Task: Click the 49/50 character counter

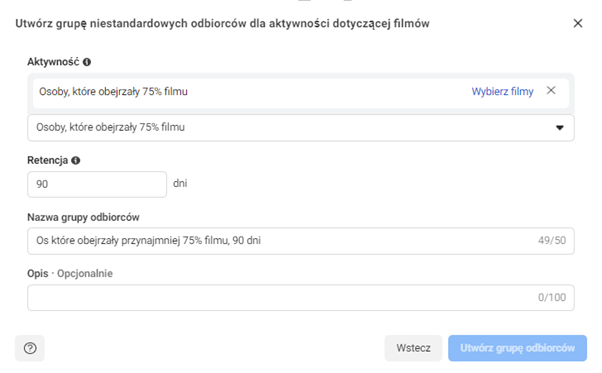Action: coord(552,241)
